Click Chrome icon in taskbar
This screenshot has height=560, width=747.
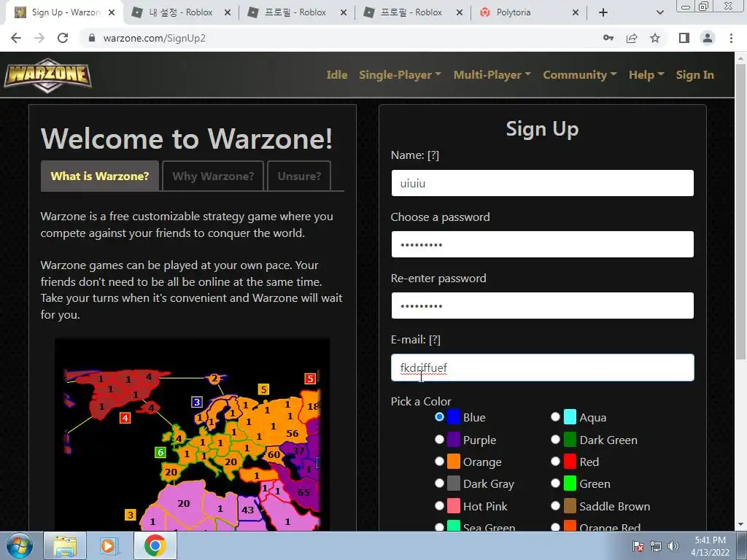tap(155, 545)
